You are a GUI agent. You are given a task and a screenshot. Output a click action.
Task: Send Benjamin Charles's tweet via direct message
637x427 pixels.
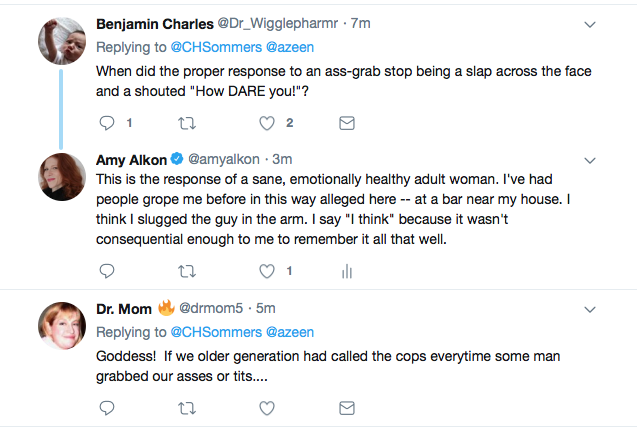coord(347,123)
